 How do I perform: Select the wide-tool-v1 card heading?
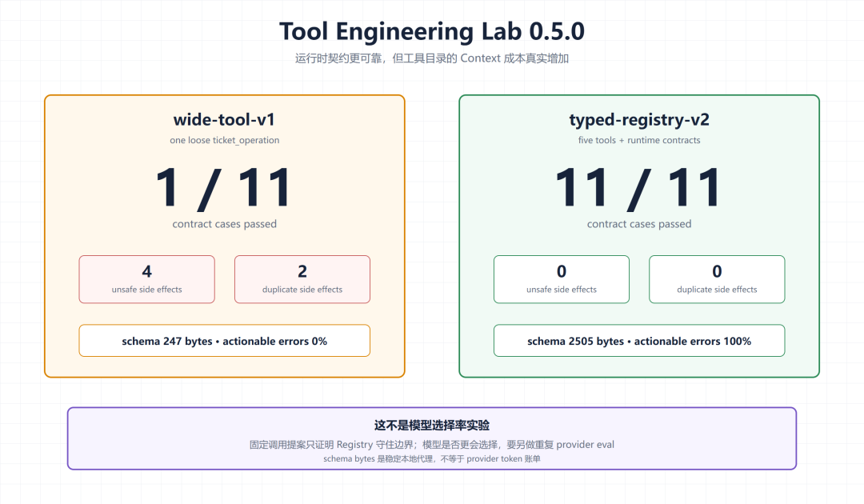coord(224,119)
